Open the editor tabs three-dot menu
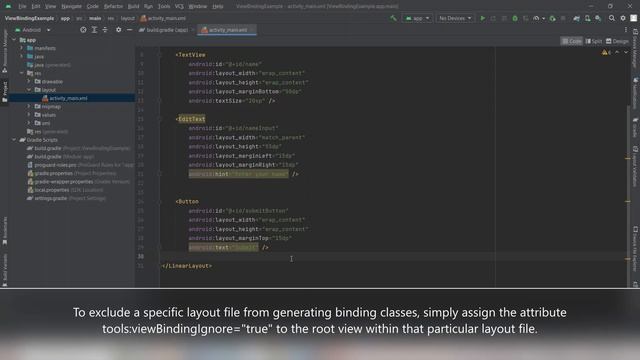This screenshot has width=640, height=360. pos(626,30)
